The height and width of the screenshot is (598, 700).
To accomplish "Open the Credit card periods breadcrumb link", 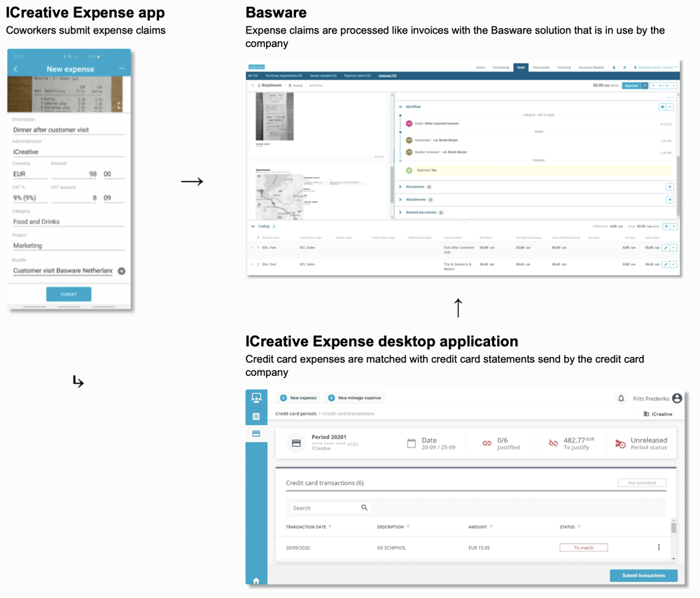I will click(295, 414).
